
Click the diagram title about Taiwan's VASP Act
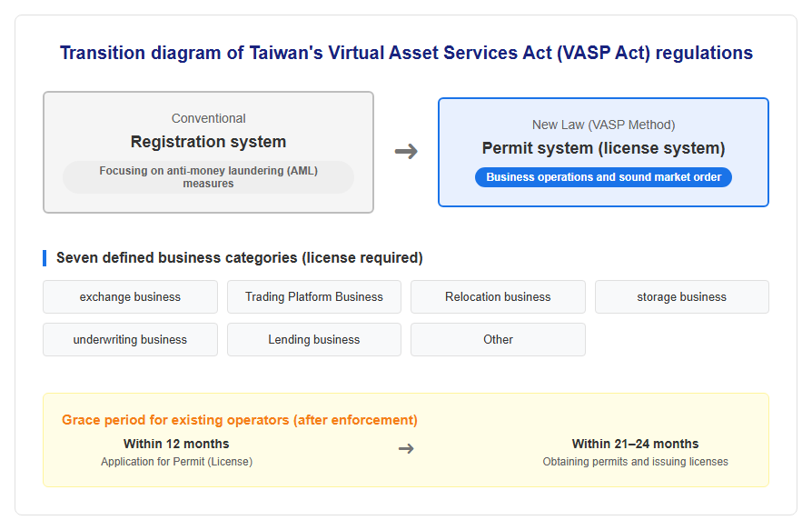pos(406,53)
